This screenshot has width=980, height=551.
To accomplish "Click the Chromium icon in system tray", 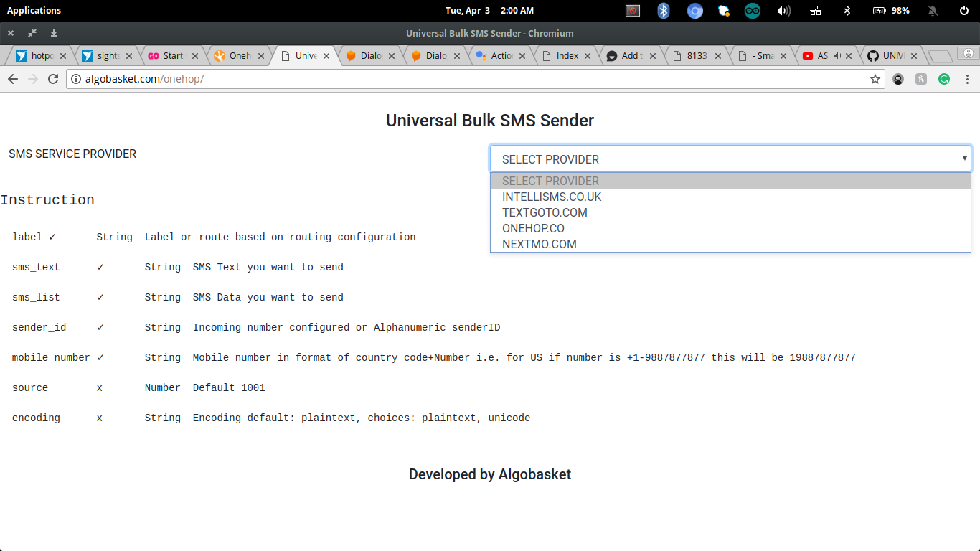I will pyautogui.click(x=694, y=11).
